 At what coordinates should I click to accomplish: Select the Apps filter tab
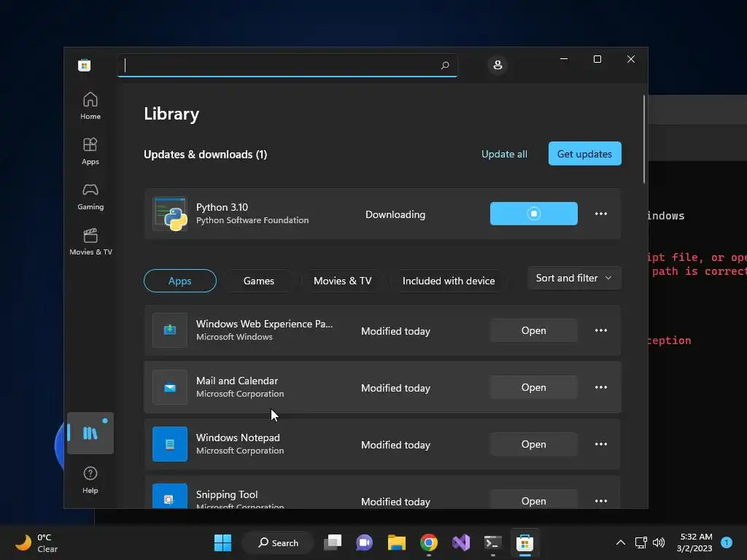click(x=180, y=281)
